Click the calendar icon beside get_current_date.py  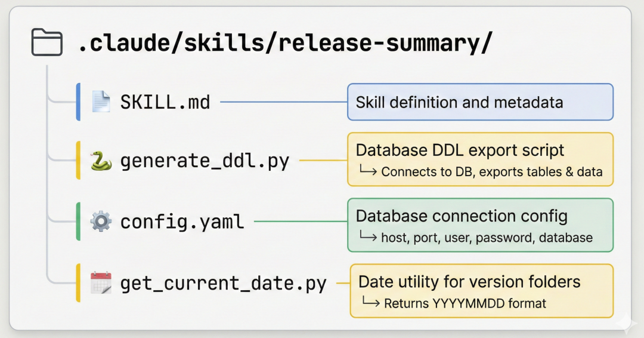101,282
